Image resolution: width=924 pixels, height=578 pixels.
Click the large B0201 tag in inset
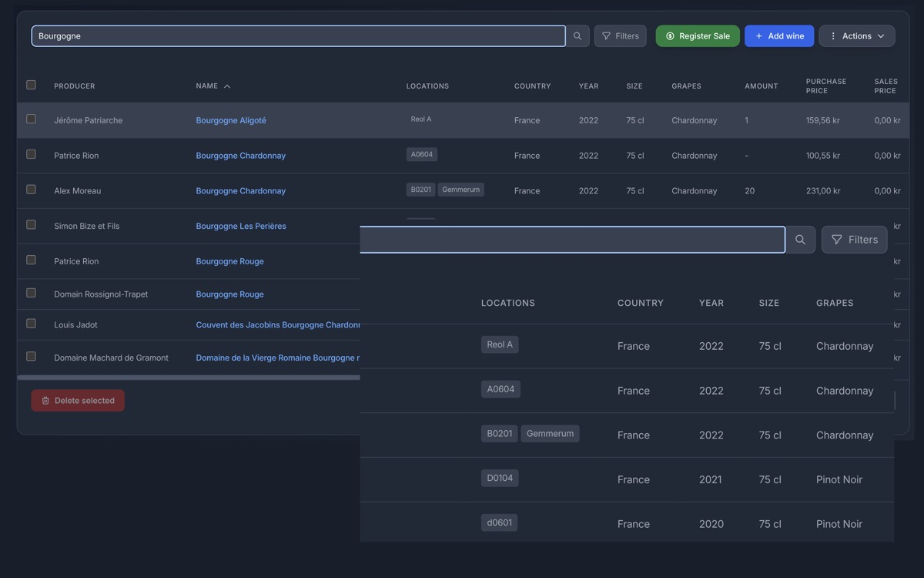(500, 434)
